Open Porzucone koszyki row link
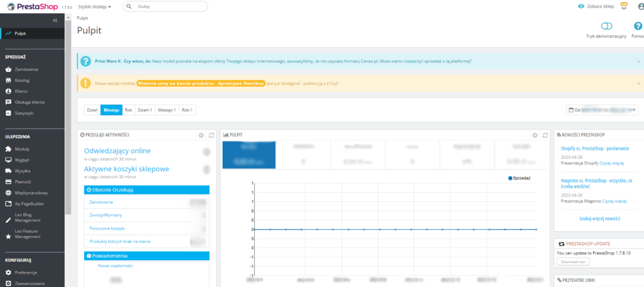Screen dimensions: 644x287 107,228
